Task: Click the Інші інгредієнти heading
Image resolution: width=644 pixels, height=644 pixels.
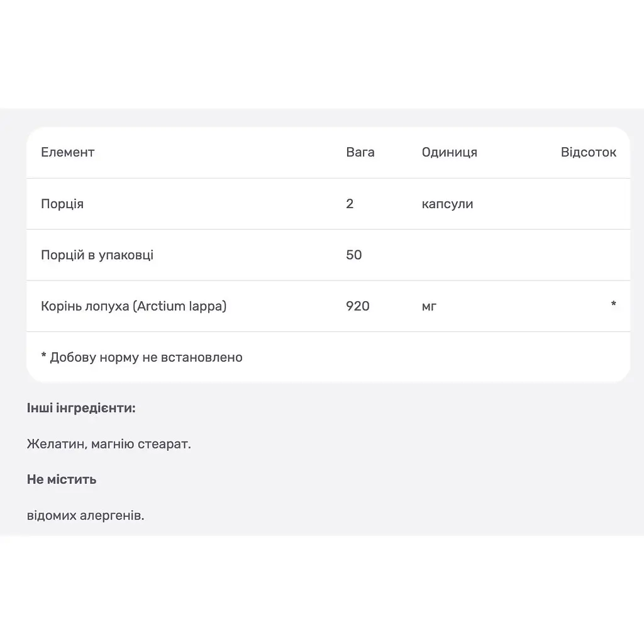Action: (81, 408)
